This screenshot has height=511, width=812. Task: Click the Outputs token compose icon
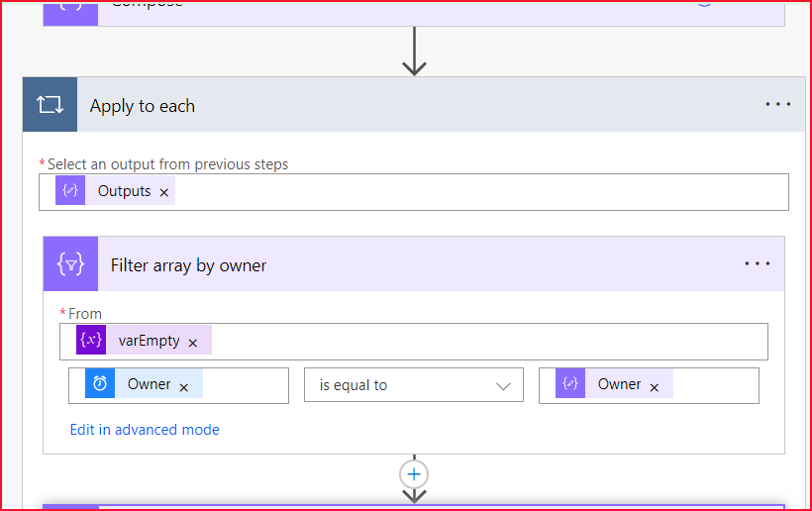coord(70,190)
